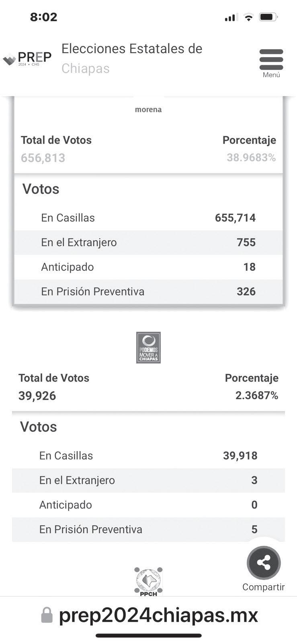Open the hamburger Menú icon
This screenshot has height=644, width=297.
271,60
